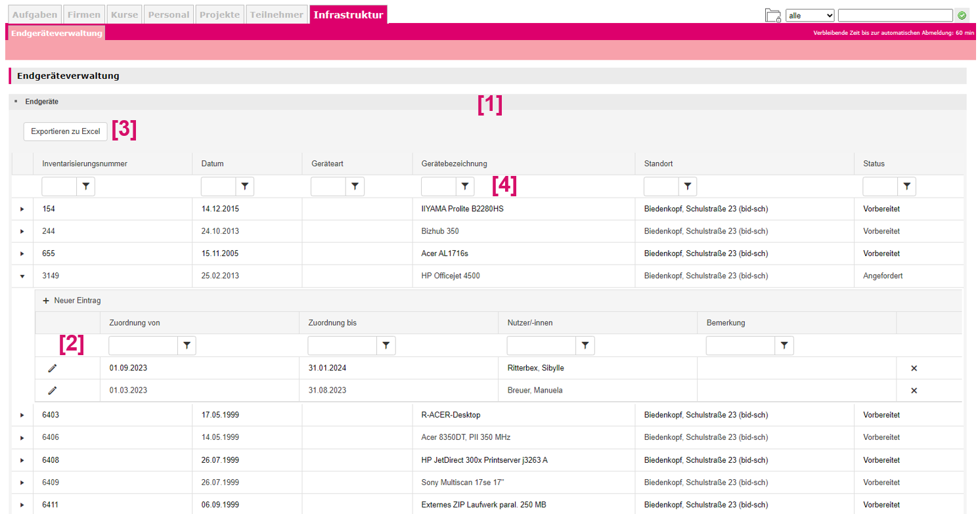Collapse the expanded row 3149

[x=22, y=276]
